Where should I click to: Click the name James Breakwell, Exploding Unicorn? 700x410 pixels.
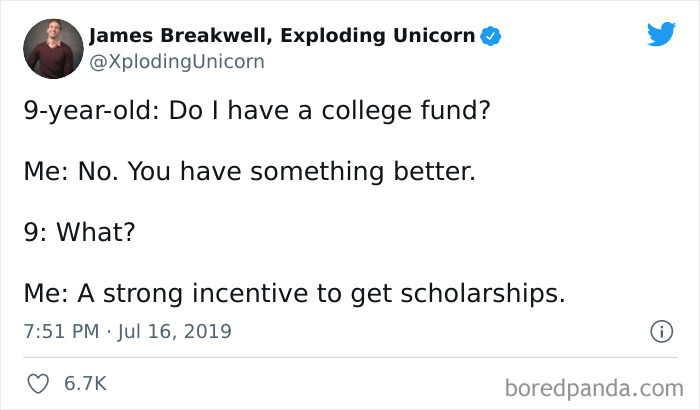coord(282,37)
